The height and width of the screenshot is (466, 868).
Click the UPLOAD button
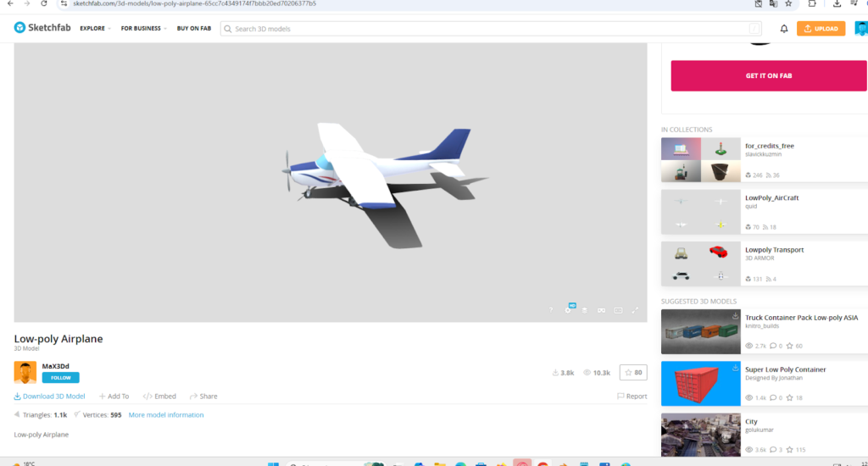pos(821,28)
